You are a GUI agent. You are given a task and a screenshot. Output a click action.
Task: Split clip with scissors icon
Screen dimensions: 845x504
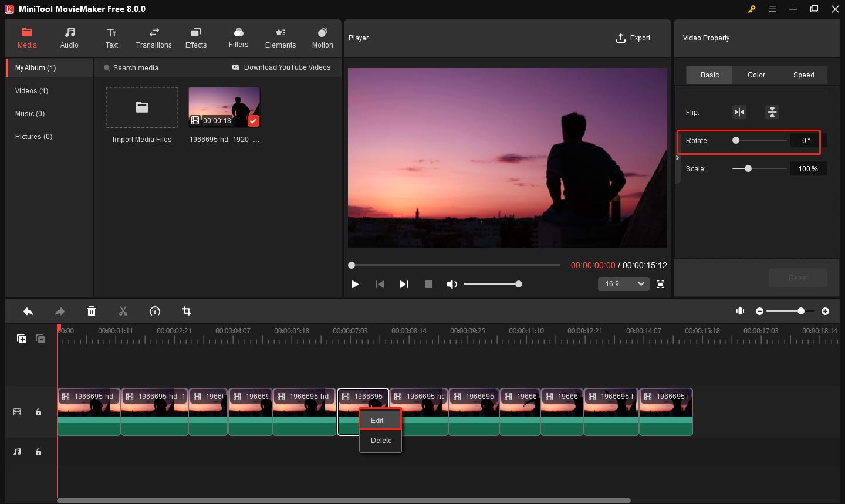pos(123,312)
